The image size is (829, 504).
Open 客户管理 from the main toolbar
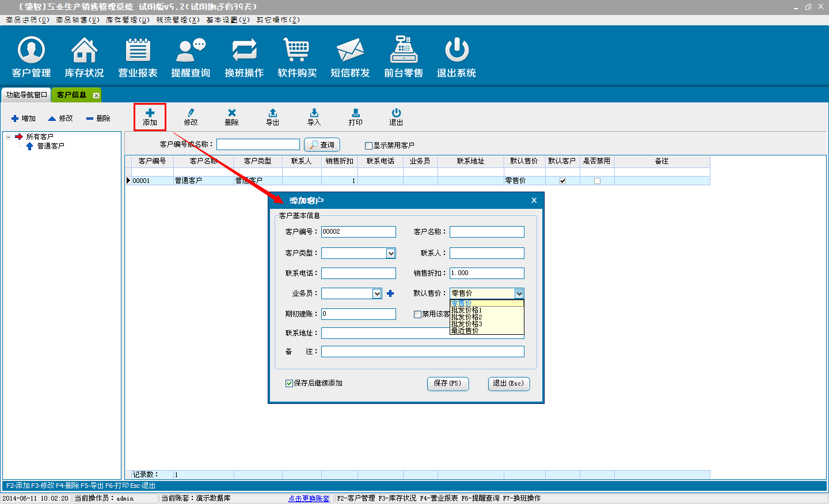(x=31, y=56)
